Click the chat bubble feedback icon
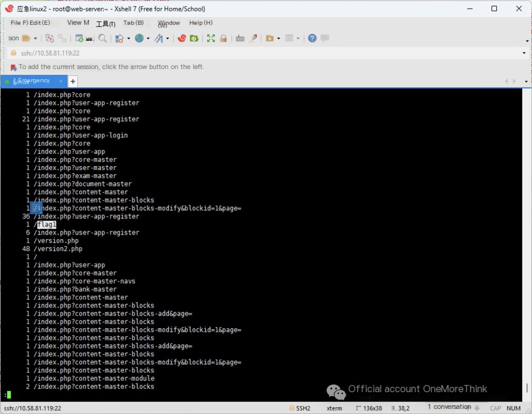The height and width of the screenshot is (414, 532). pyautogui.click(x=325, y=38)
